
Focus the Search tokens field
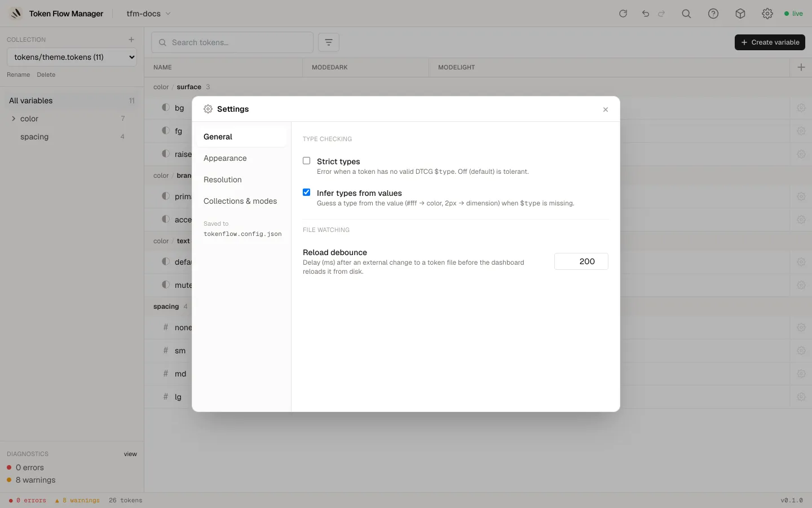(232, 42)
